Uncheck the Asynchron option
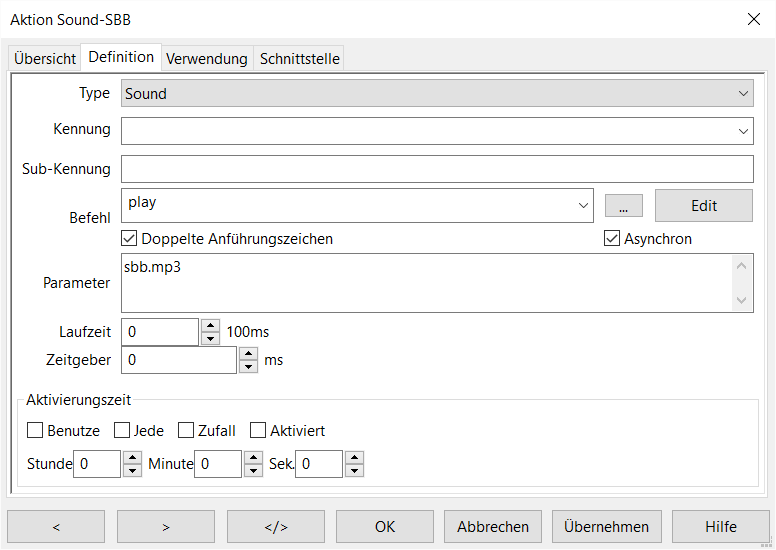This screenshot has width=776, height=550. point(612,239)
